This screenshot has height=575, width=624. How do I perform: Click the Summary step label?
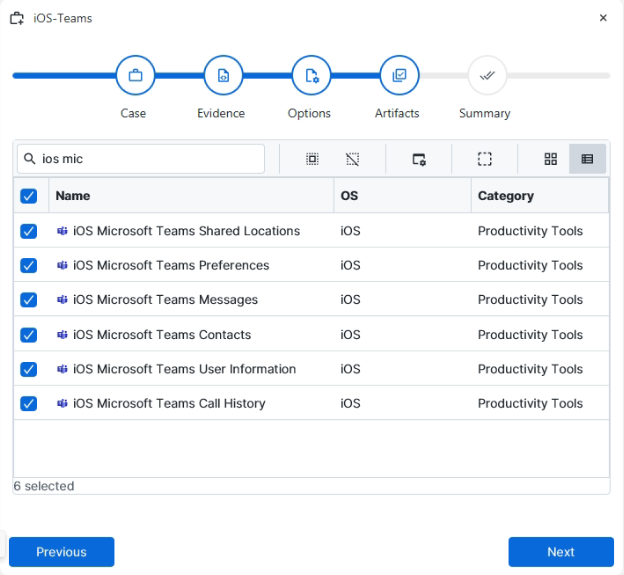(485, 113)
